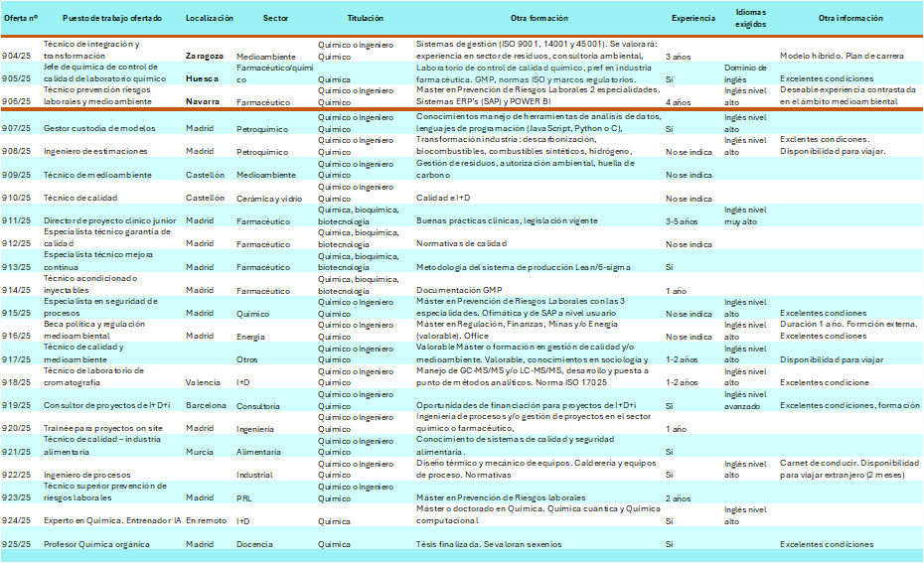Click the "3-5 años" experience cell

(683, 221)
